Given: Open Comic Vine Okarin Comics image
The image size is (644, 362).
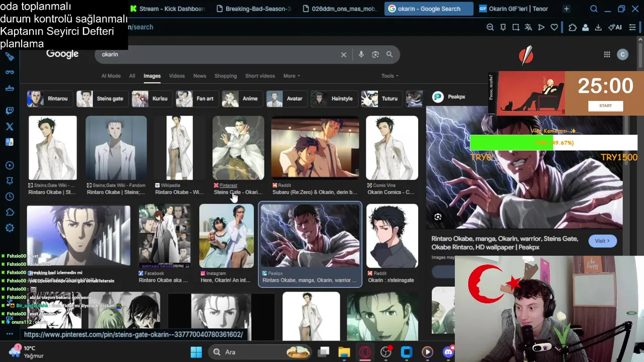Looking at the screenshot, I should coord(392,155).
